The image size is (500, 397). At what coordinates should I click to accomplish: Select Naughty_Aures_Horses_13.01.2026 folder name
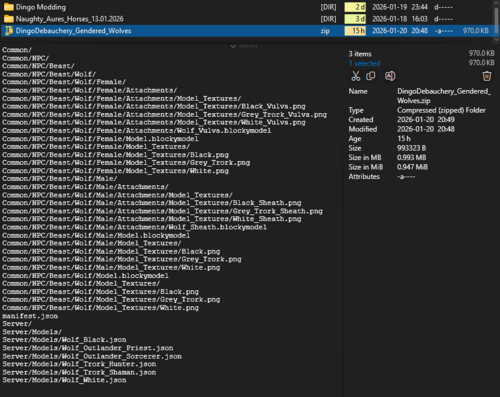coord(70,19)
